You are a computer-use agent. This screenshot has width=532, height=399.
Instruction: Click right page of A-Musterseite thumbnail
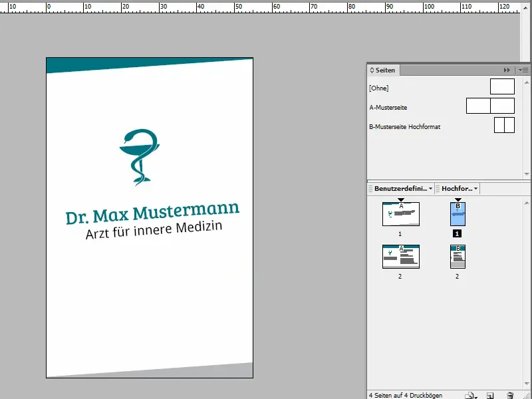click(503, 106)
